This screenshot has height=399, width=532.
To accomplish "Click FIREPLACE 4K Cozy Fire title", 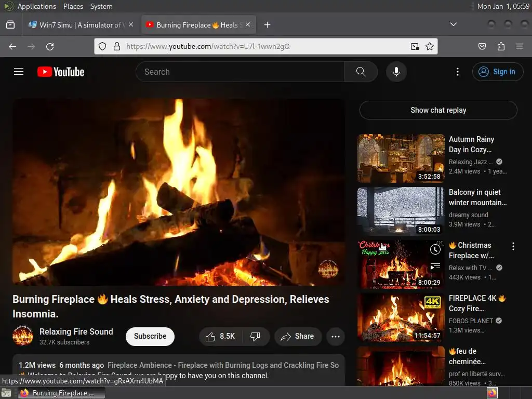I will pos(477,303).
